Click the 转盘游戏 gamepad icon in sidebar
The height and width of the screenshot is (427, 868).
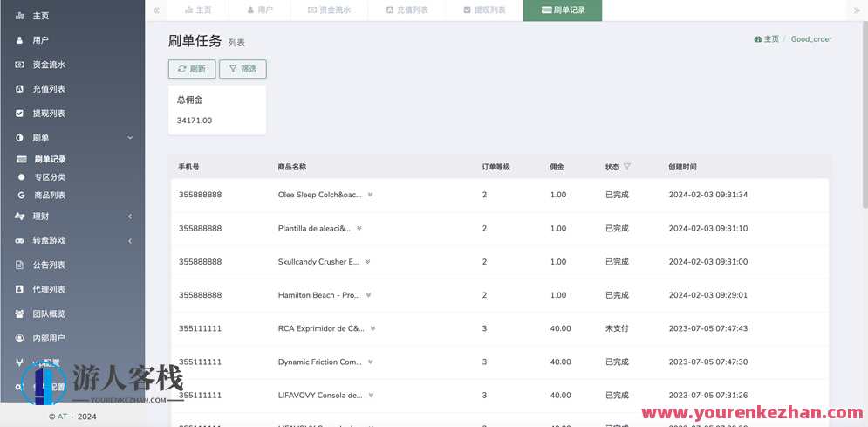tap(20, 241)
